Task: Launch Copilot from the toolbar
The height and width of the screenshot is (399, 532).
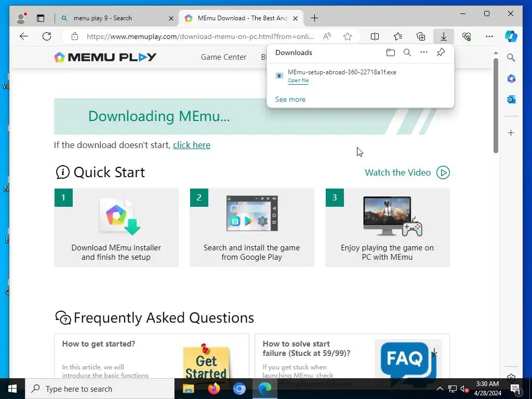Action: tap(511, 36)
